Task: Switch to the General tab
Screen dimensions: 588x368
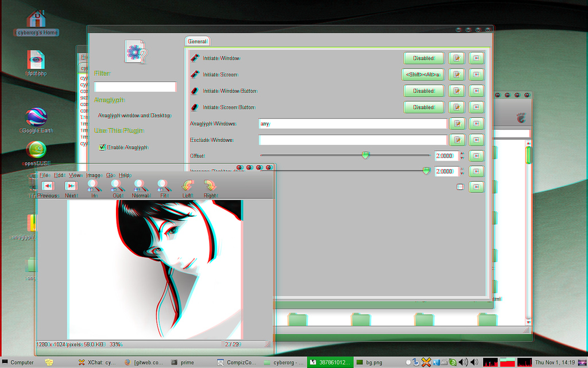Action: (x=198, y=41)
